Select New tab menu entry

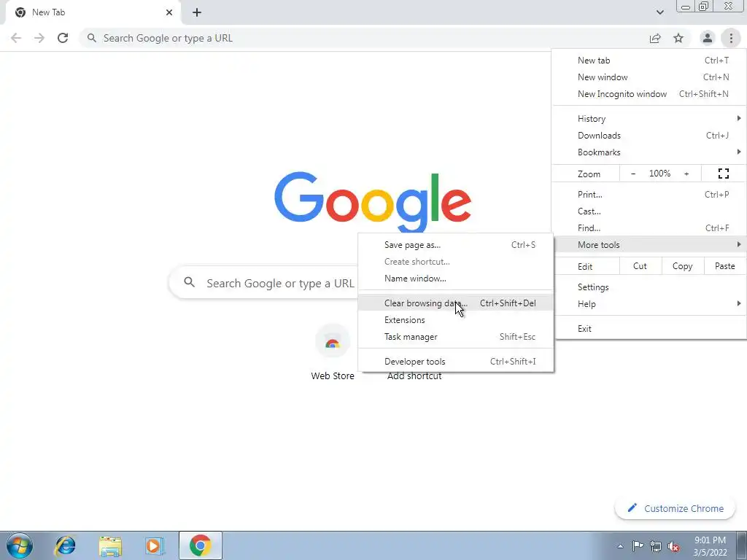click(649, 61)
